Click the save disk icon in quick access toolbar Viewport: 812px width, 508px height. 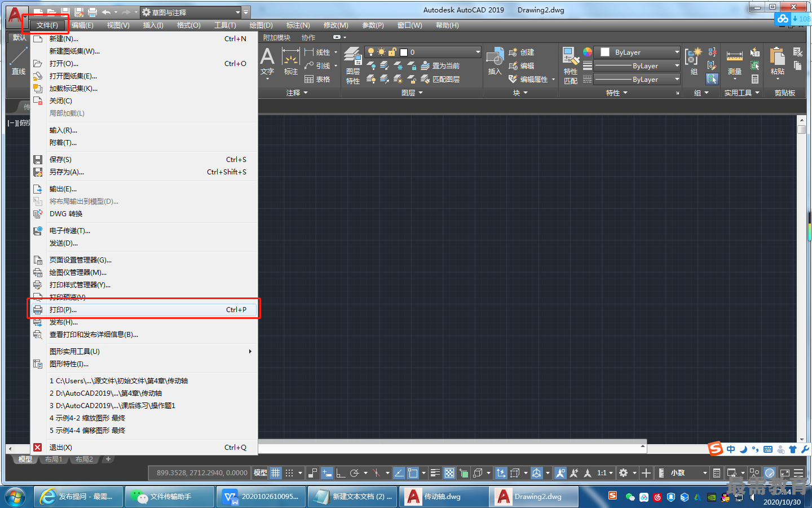point(64,12)
